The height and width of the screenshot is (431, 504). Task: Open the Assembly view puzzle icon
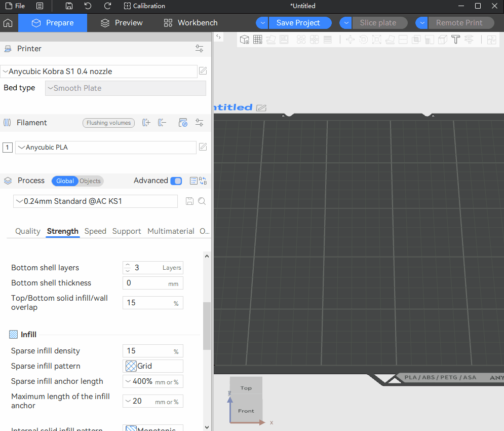pyautogui.click(x=491, y=40)
